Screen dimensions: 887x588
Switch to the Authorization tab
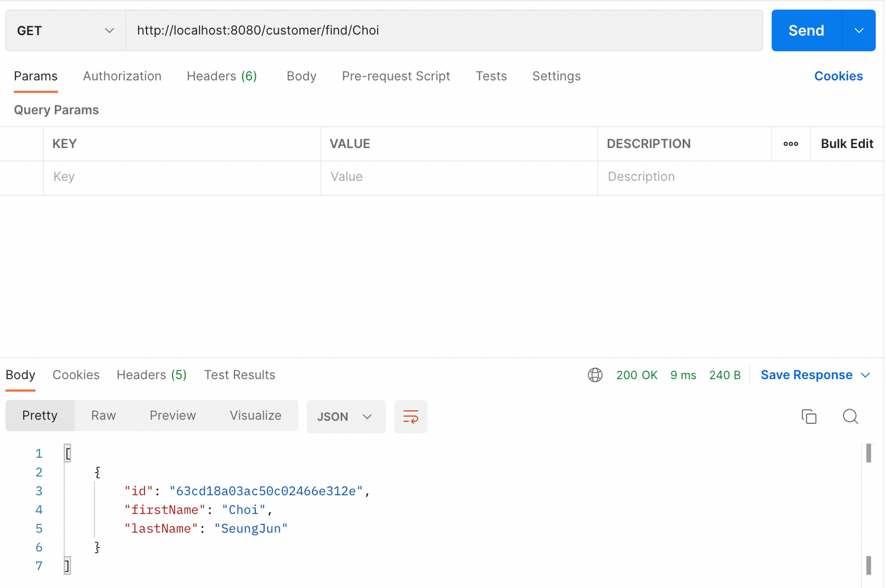click(122, 76)
